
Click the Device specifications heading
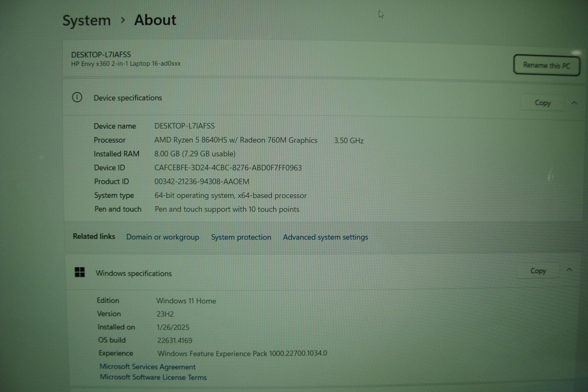128,98
